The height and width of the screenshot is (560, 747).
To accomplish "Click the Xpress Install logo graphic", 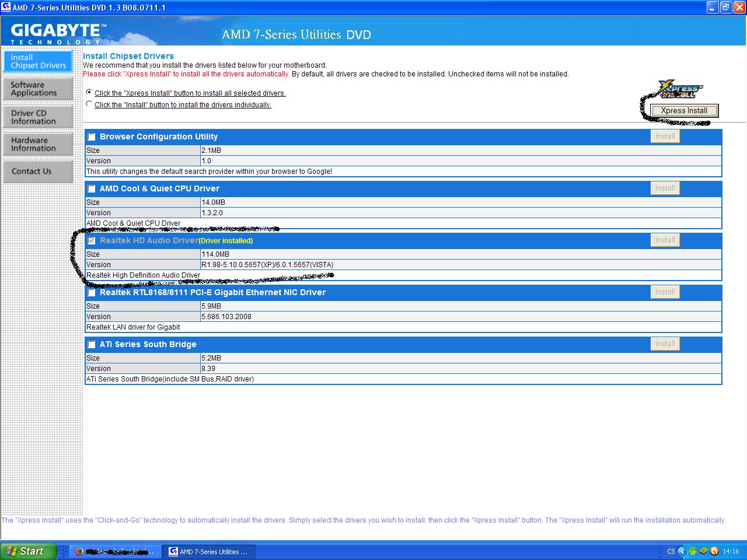I will pos(680,89).
